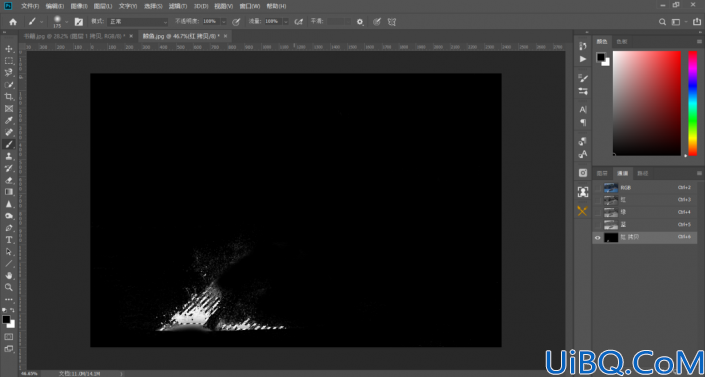This screenshot has height=377, width=705.
Task: Toggle pressure for size button
Action: point(377,22)
